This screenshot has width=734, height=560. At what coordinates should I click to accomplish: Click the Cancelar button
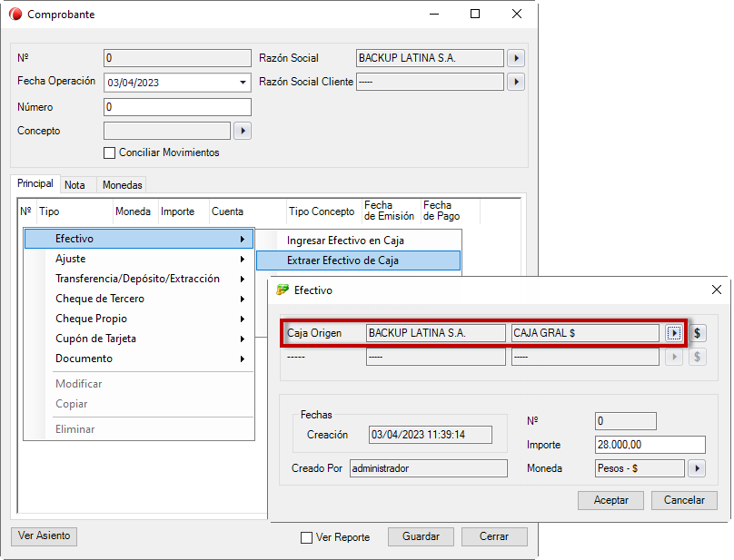point(684,500)
